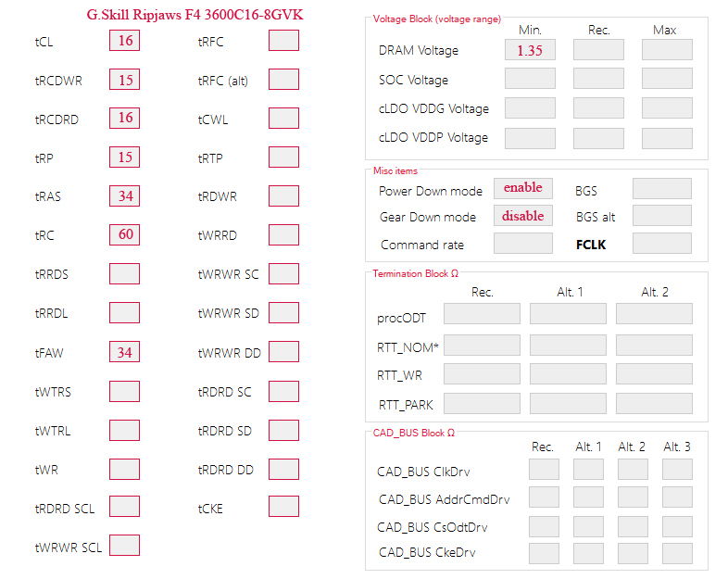The image size is (728, 579).
Task: Click the tRAS field showing 34
Action: point(124,196)
